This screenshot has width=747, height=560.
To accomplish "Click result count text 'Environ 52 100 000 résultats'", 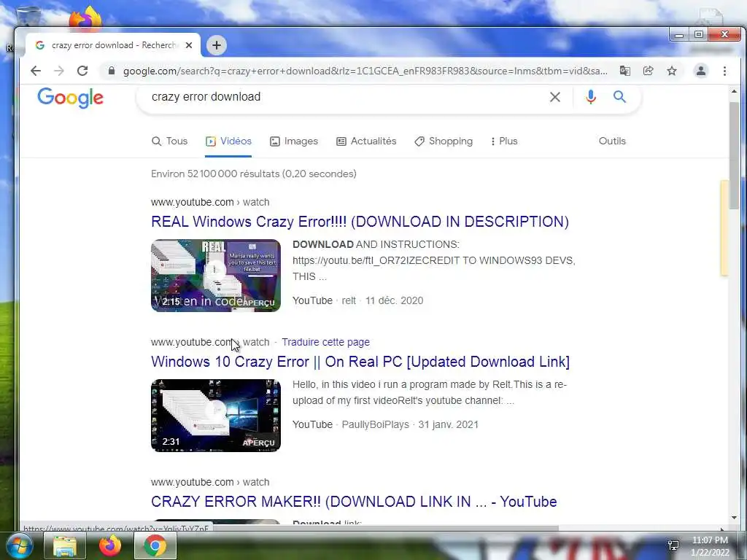I will point(215,174).
